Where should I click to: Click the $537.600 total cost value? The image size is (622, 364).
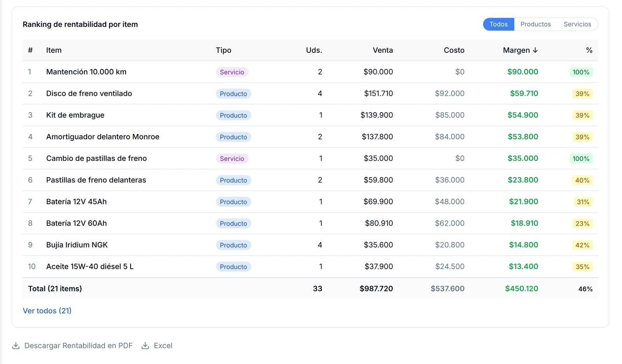click(447, 289)
